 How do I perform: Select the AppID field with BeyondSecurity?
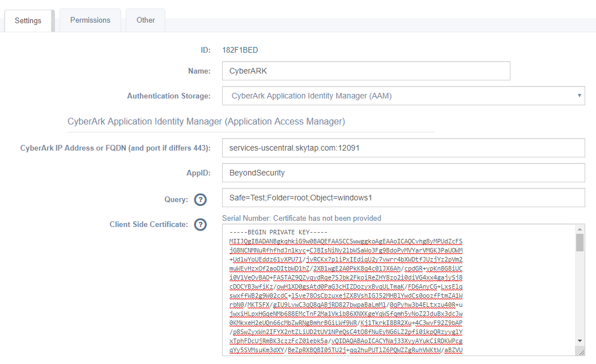[403, 173]
